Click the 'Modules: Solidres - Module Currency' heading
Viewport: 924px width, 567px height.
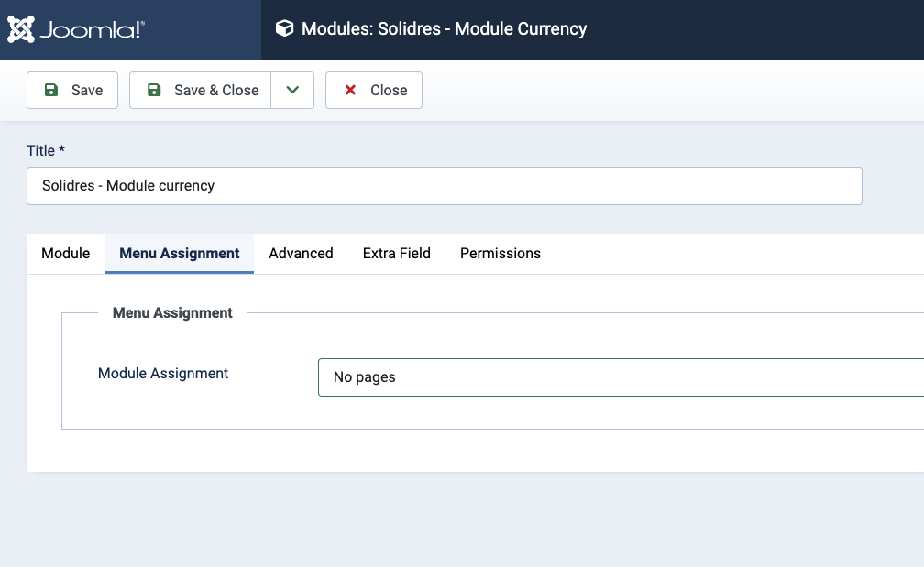click(x=444, y=29)
